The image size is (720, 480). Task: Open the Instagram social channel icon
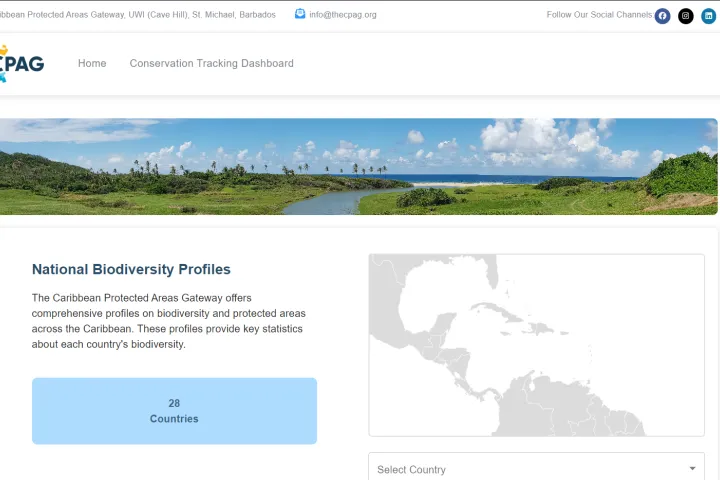[x=686, y=16]
